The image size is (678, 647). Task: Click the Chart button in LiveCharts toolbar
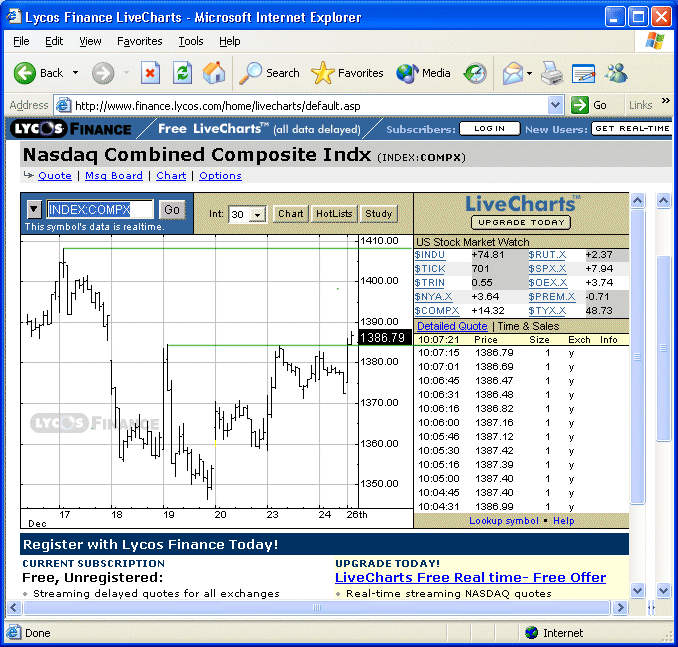click(291, 214)
